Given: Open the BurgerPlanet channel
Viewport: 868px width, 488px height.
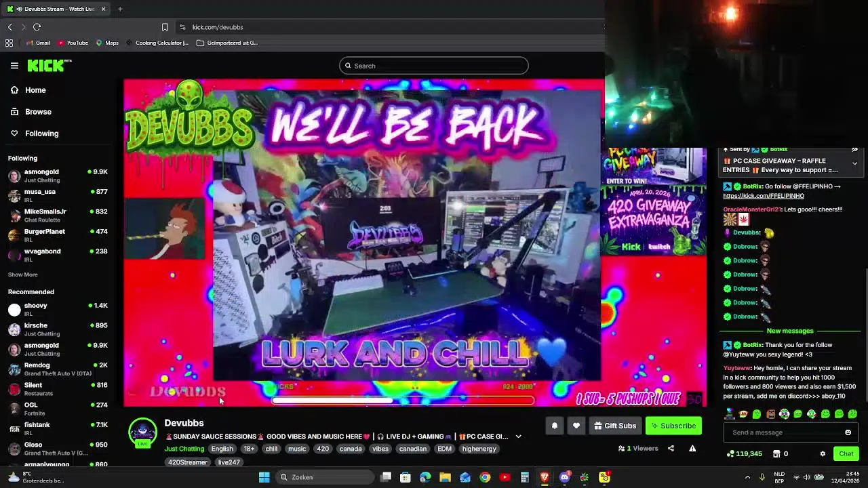Looking at the screenshot, I should pos(58,235).
